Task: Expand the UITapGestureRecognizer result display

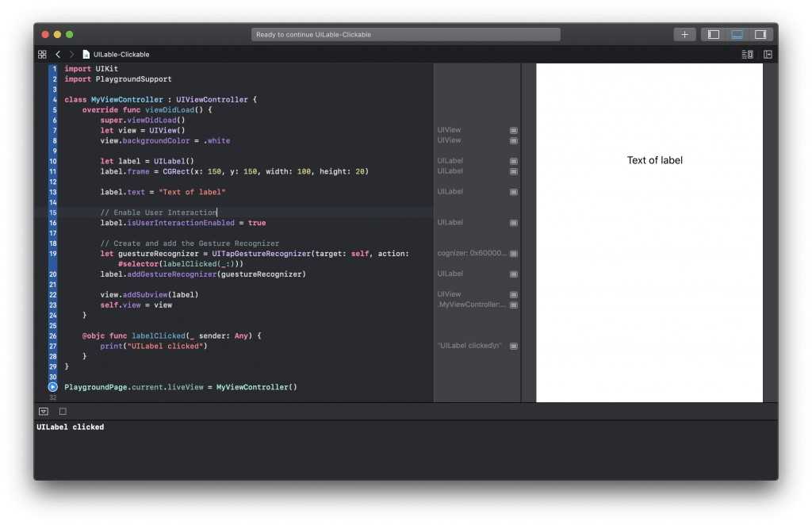Action: tap(513, 252)
